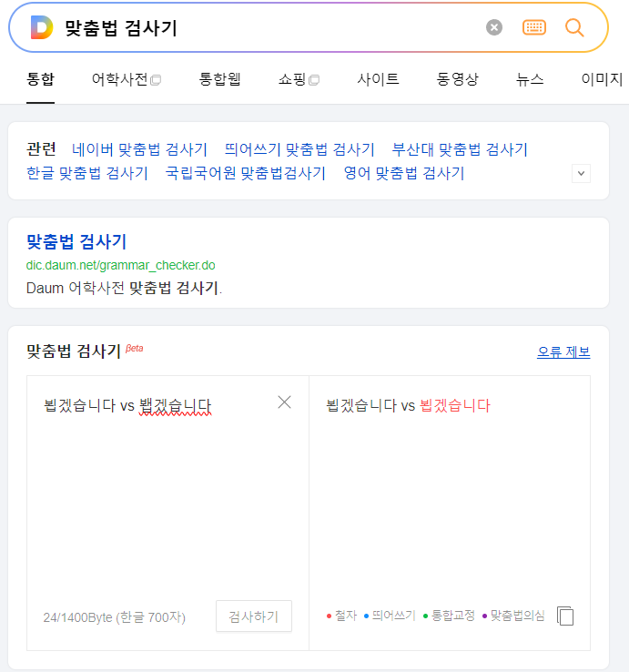The image size is (629, 672).
Task: Switch to the 동영상 tab
Action: (x=457, y=79)
